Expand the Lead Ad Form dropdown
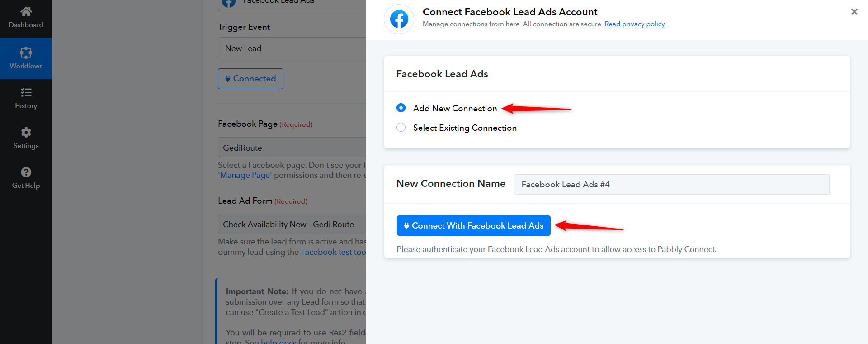Viewport: 868px width, 344px height. (x=292, y=224)
